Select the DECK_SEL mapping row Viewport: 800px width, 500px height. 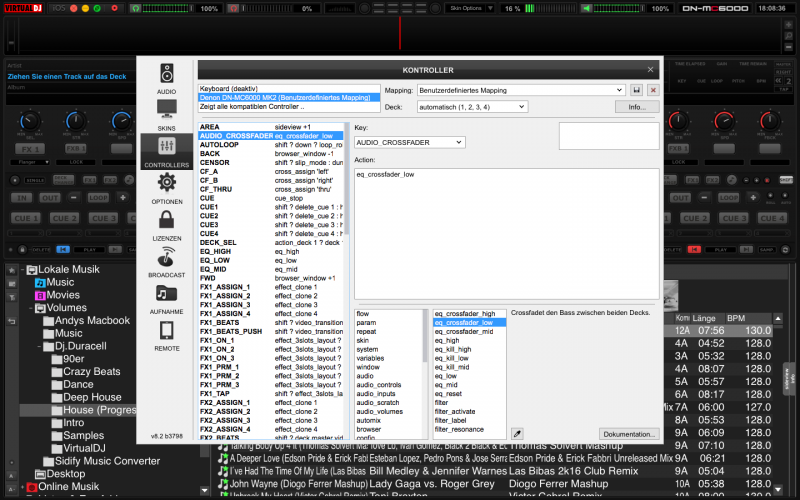[271, 243]
